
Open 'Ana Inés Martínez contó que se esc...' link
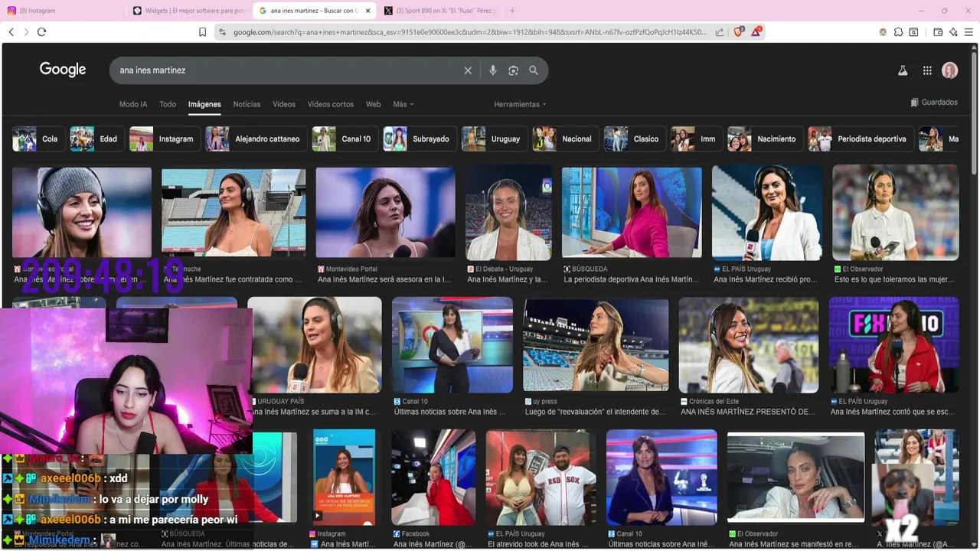point(893,412)
